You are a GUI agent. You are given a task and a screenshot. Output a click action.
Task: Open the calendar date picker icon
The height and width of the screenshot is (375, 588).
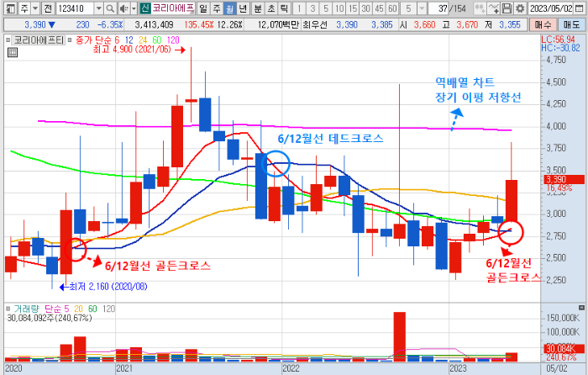point(580,8)
